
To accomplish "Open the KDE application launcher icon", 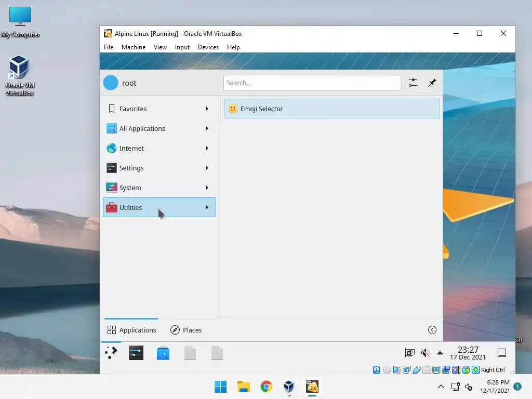I will click(111, 353).
